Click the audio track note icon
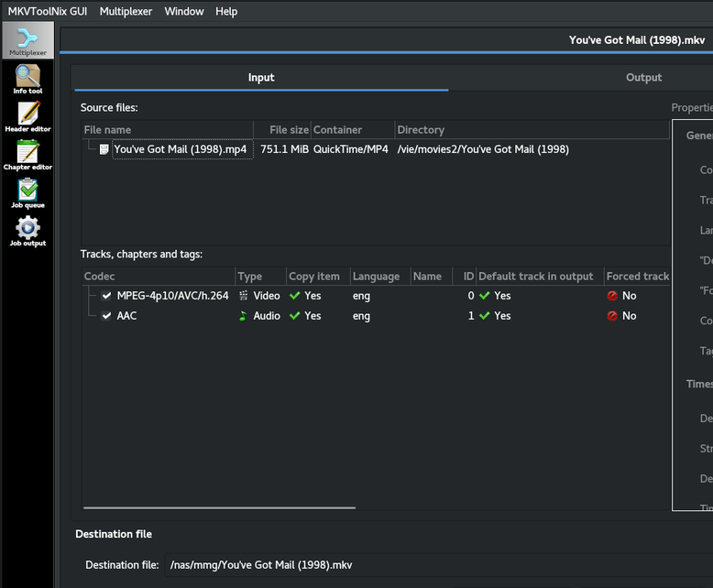Image resolution: width=713 pixels, height=588 pixels. click(x=244, y=316)
